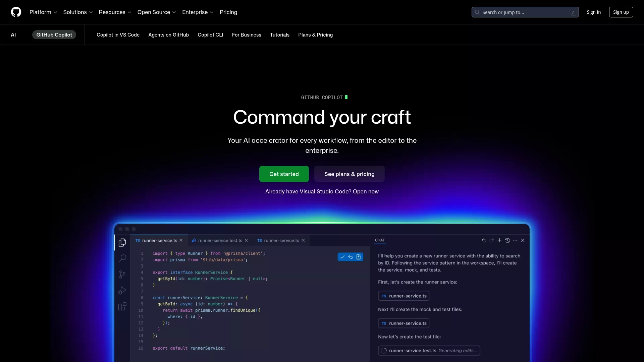
Task: Click the file review icon in code toolbar
Action: coord(359,257)
